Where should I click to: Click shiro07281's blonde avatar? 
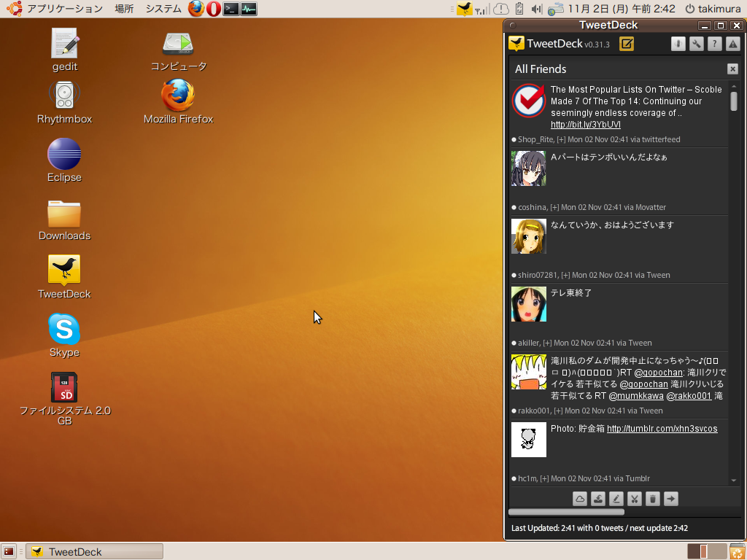click(529, 236)
